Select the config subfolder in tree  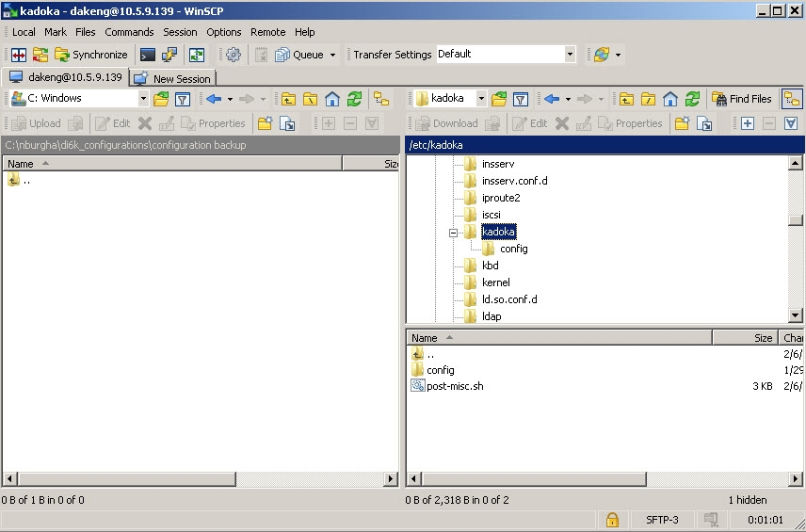[x=513, y=249]
